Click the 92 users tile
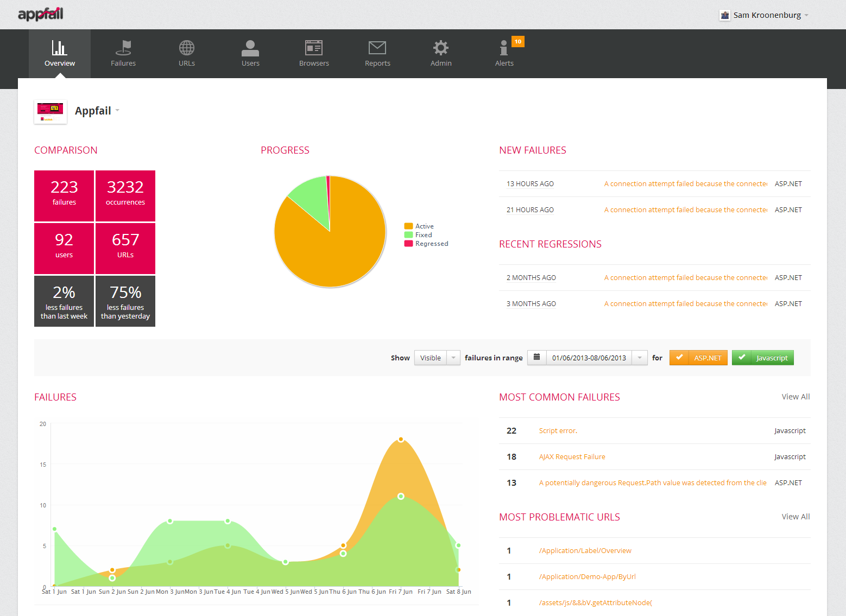Image resolution: width=846 pixels, height=616 pixels. 64,249
